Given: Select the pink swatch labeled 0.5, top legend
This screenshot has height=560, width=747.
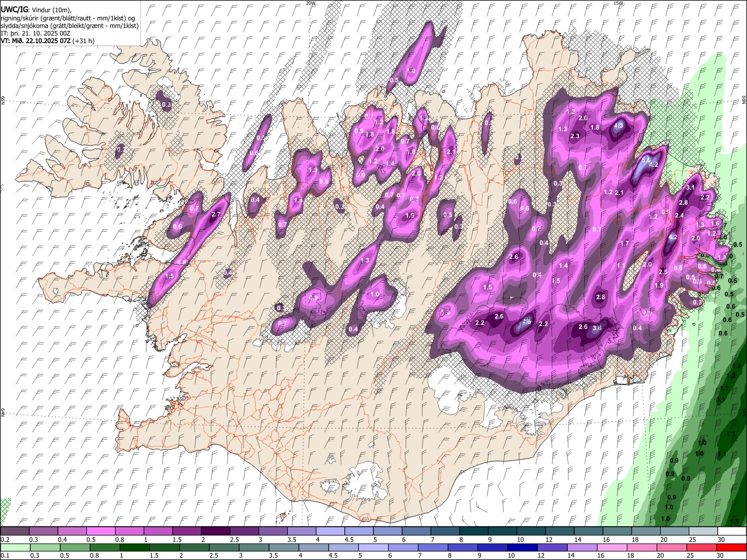Looking at the screenshot, I should click(102, 531).
